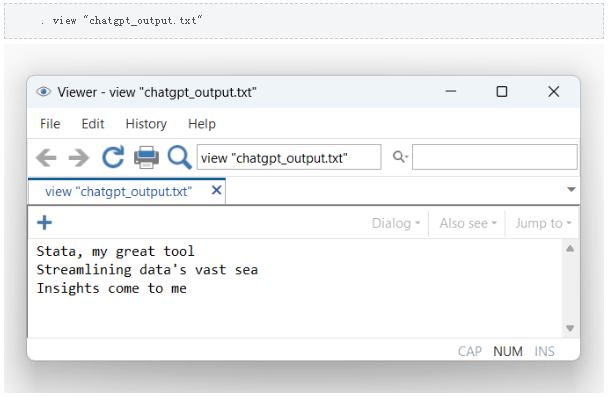
Task: Open the History menu
Action: click(146, 124)
